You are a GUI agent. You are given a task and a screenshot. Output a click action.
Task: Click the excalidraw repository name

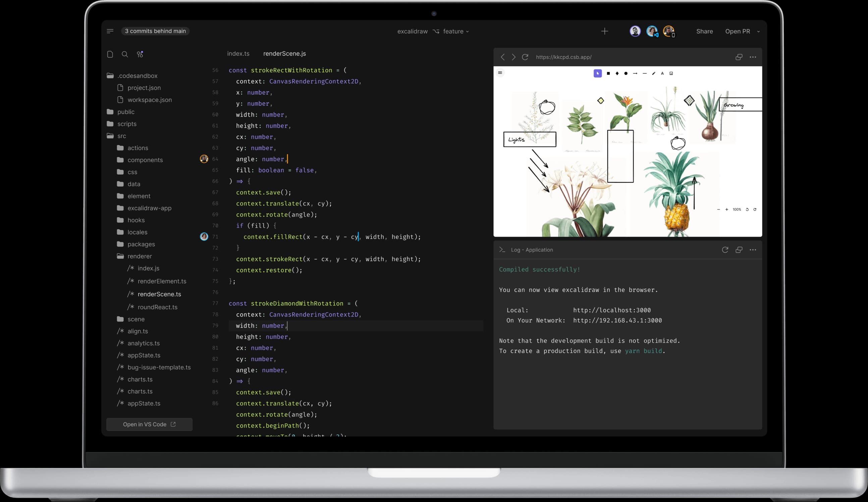[412, 31]
